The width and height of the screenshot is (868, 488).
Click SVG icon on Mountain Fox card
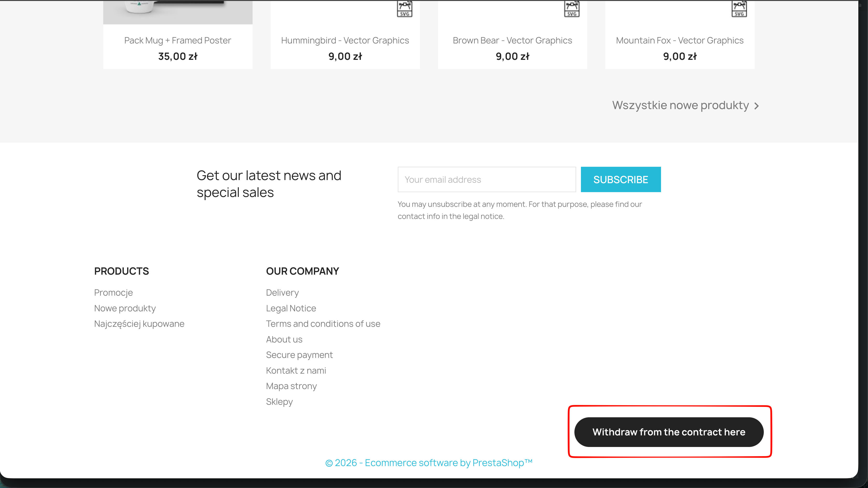click(739, 9)
